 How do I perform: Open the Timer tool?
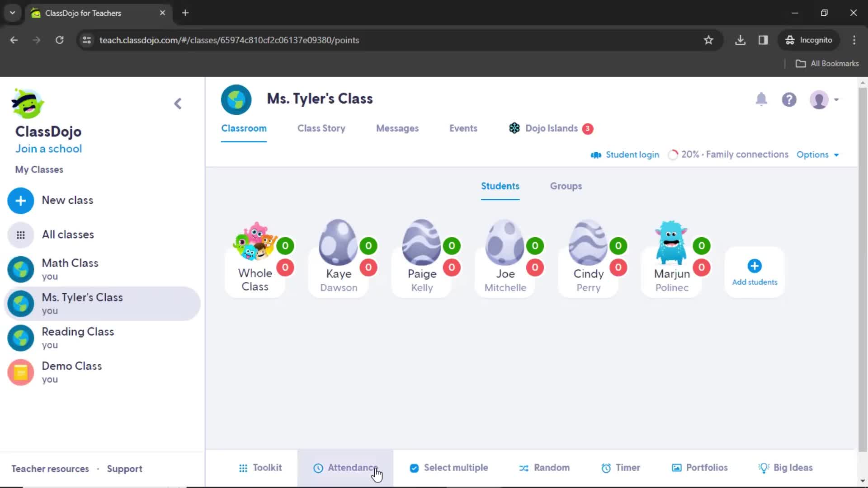[621, 468]
